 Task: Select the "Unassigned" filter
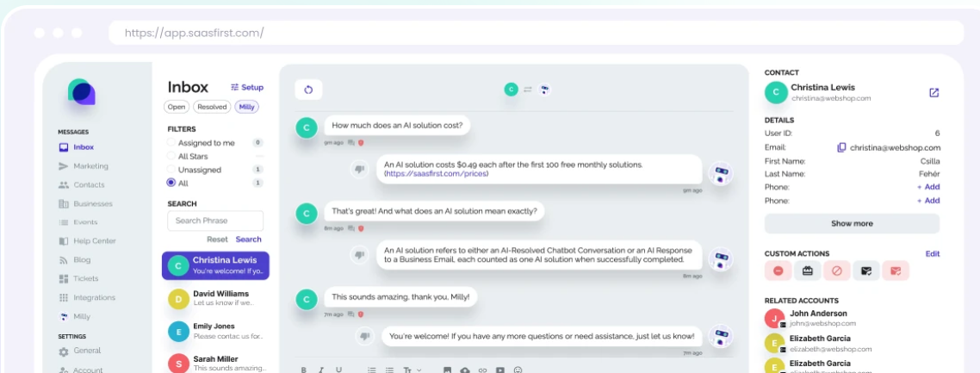(x=194, y=170)
